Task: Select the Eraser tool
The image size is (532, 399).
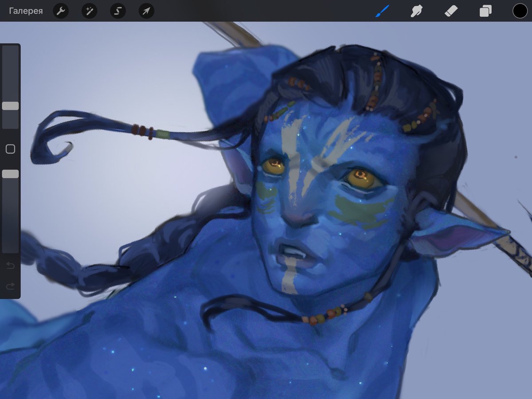Action: (451, 11)
